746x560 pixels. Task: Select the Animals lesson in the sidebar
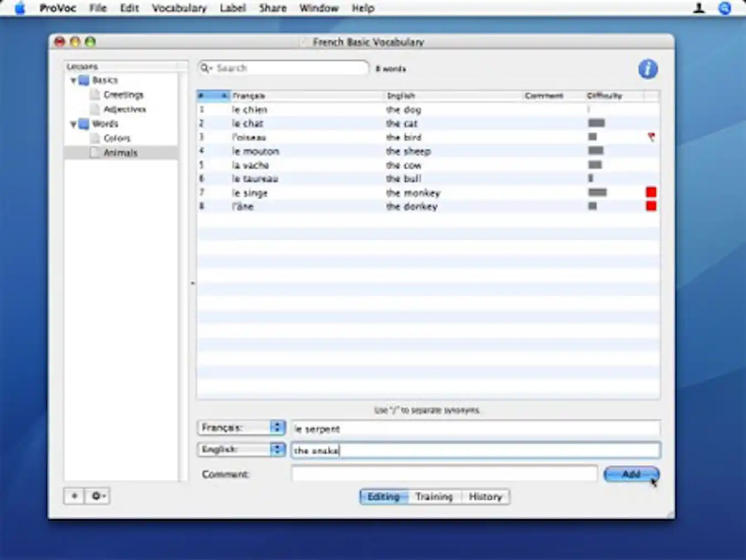pyautogui.click(x=120, y=152)
